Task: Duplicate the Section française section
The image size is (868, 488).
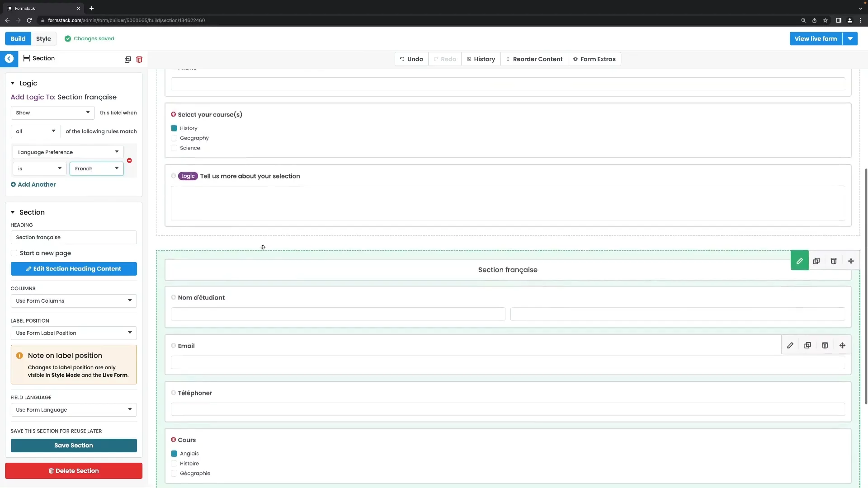Action: [816, 261]
